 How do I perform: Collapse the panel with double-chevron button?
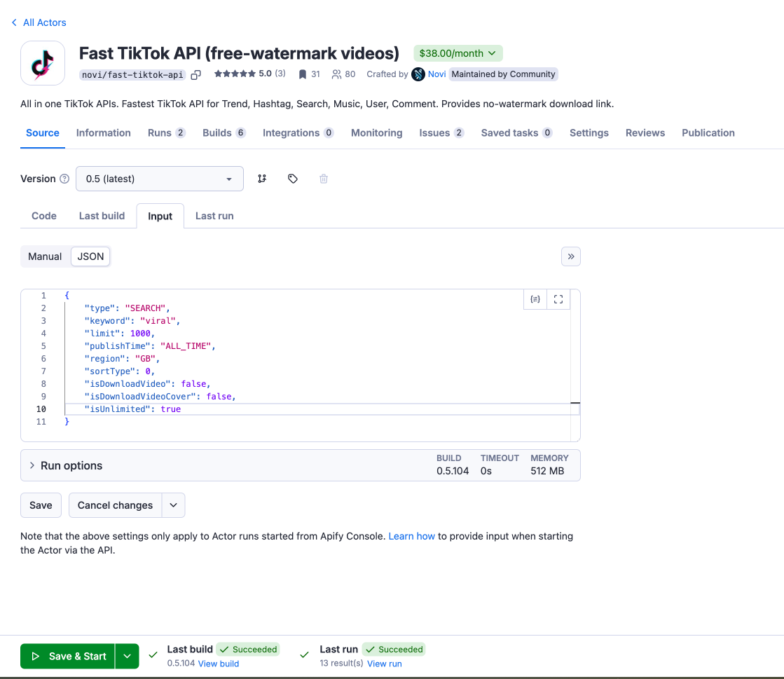tap(570, 256)
